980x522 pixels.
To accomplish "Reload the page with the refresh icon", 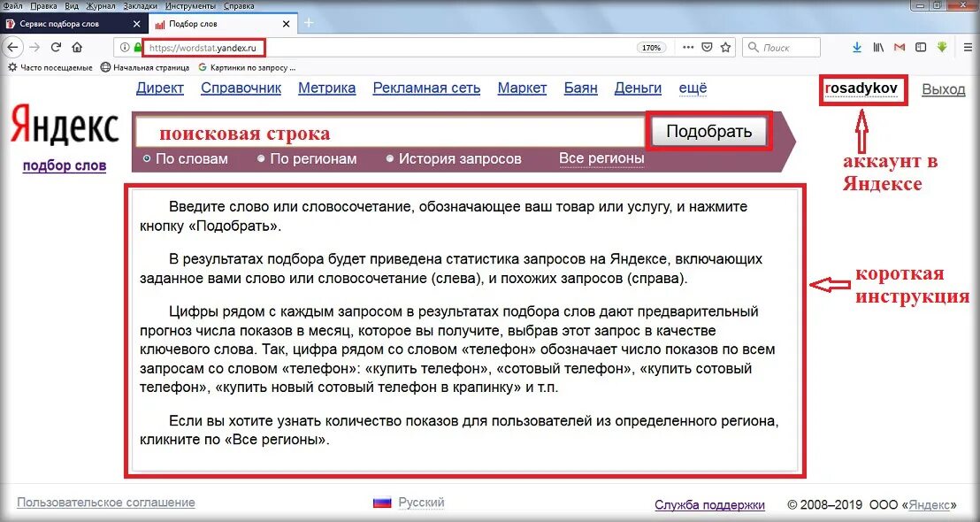I will tap(56, 47).
